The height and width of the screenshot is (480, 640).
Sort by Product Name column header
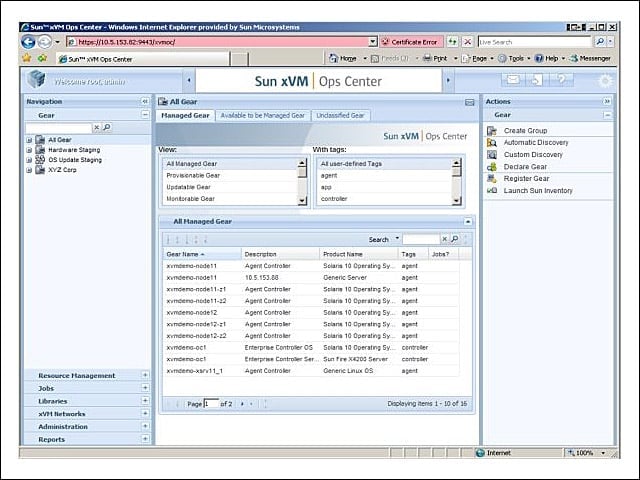point(358,254)
